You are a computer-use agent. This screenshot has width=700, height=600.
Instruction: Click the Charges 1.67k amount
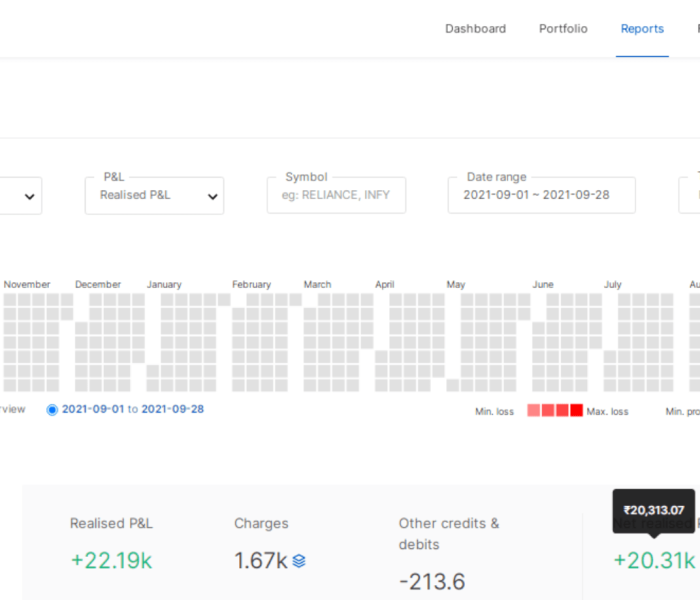[x=260, y=560]
